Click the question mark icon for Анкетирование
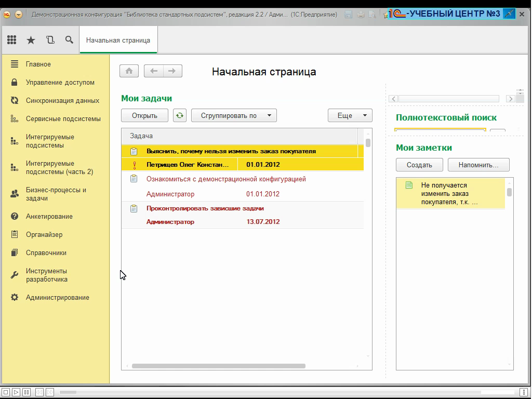Screen dimensions: 532x399 coord(14,216)
